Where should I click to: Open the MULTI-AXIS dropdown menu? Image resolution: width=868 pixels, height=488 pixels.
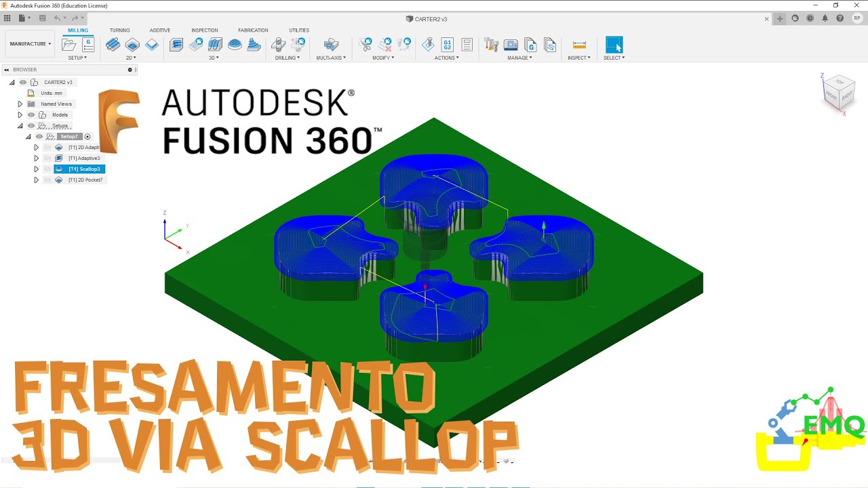[x=331, y=58]
